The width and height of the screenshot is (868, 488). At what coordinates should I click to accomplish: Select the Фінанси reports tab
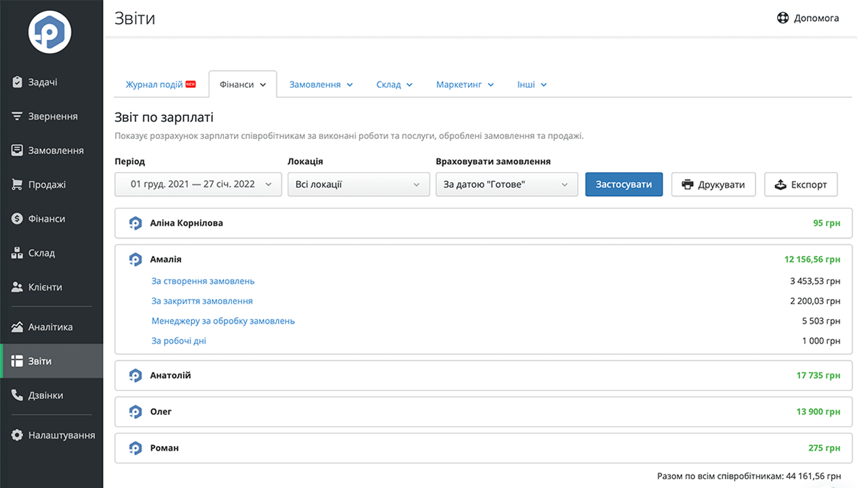(243, 85)
